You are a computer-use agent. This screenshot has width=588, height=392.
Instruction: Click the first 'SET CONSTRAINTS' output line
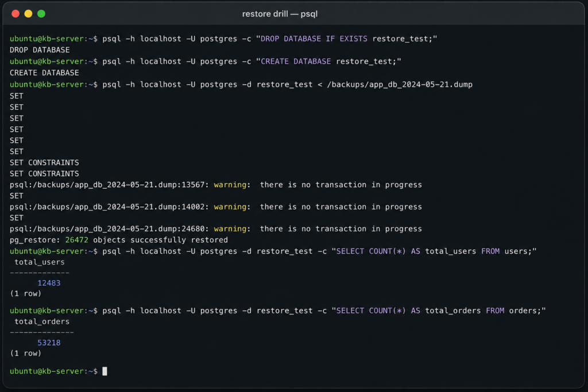click(44, 162)
